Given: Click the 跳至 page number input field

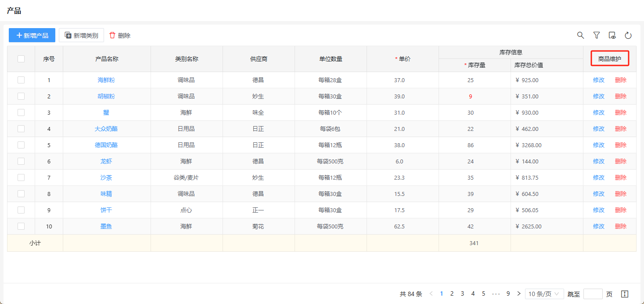Looking at the screenshot, I should pos(593,294).
